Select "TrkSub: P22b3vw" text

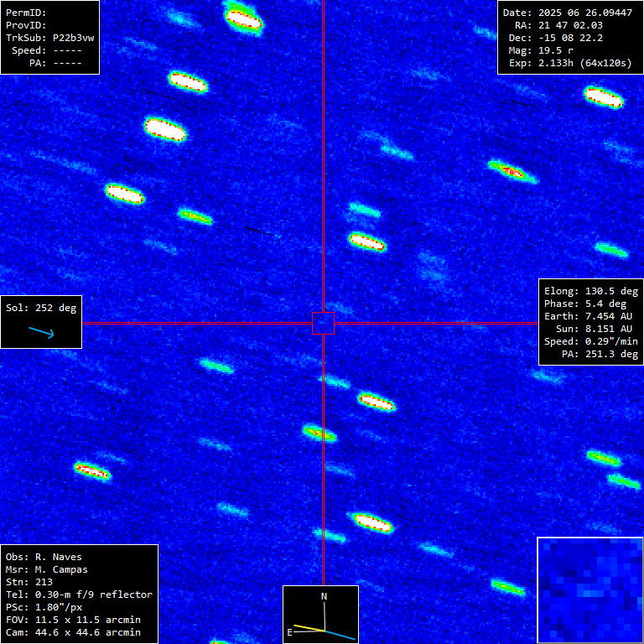[x=50, y=38]
